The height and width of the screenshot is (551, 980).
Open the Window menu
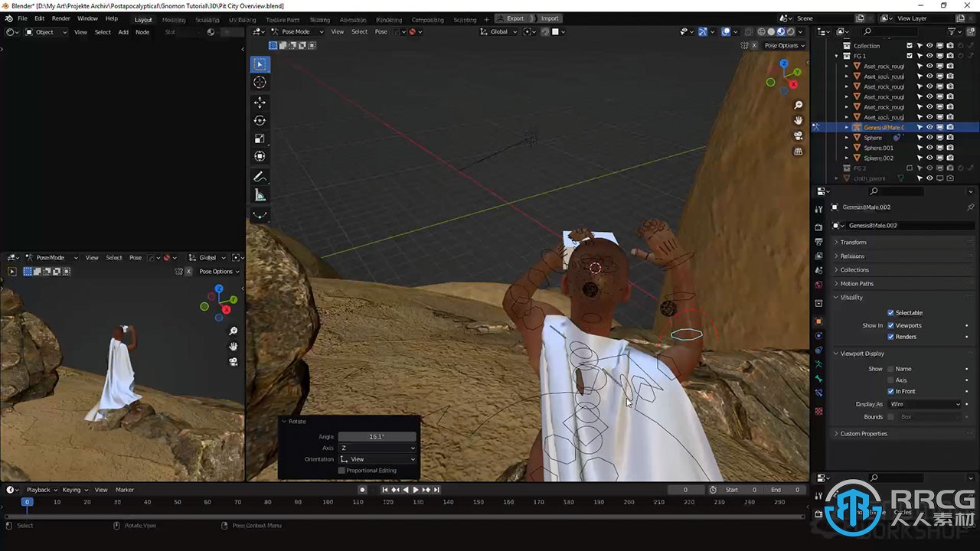[87, 18]
